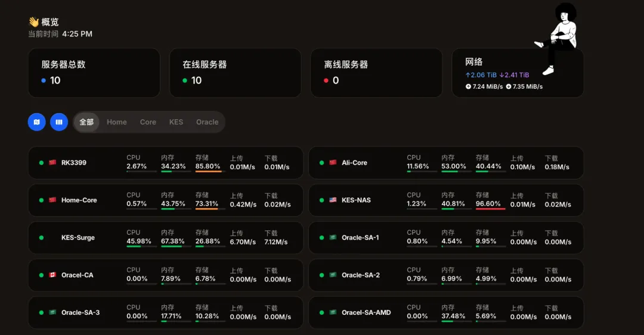The image size is (644, 335).
Task: Click the flag icon beside Oracle-SA-1
Action: [333, 238]
